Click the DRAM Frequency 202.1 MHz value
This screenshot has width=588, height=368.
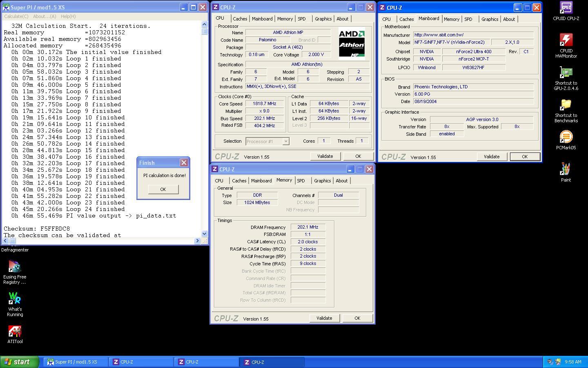pyautogui.click(x=308, y=227)
